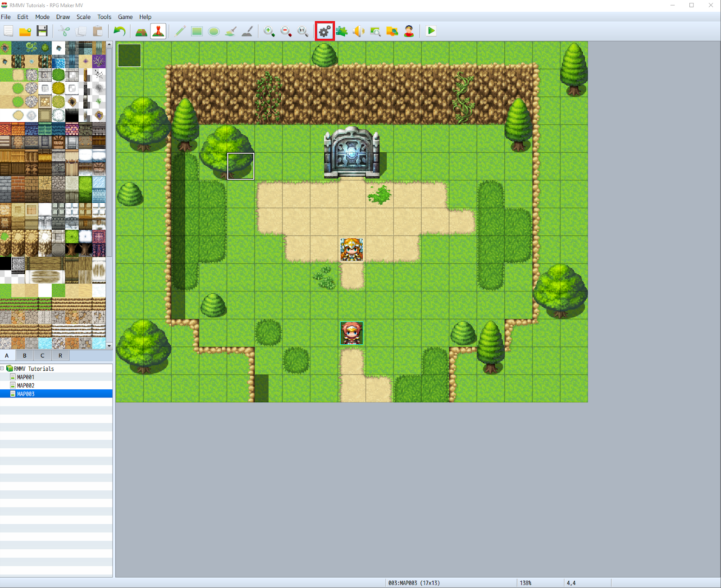Click the Cut scissors icon
The height and width of the screenshot is (588, 721).
coord(64,31)
